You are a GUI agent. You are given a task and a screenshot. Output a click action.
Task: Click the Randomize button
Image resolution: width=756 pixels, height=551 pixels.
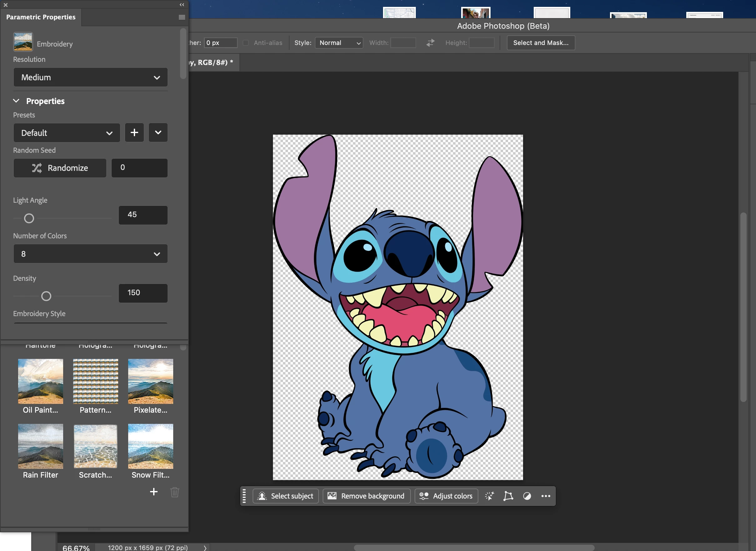[60, 168]
